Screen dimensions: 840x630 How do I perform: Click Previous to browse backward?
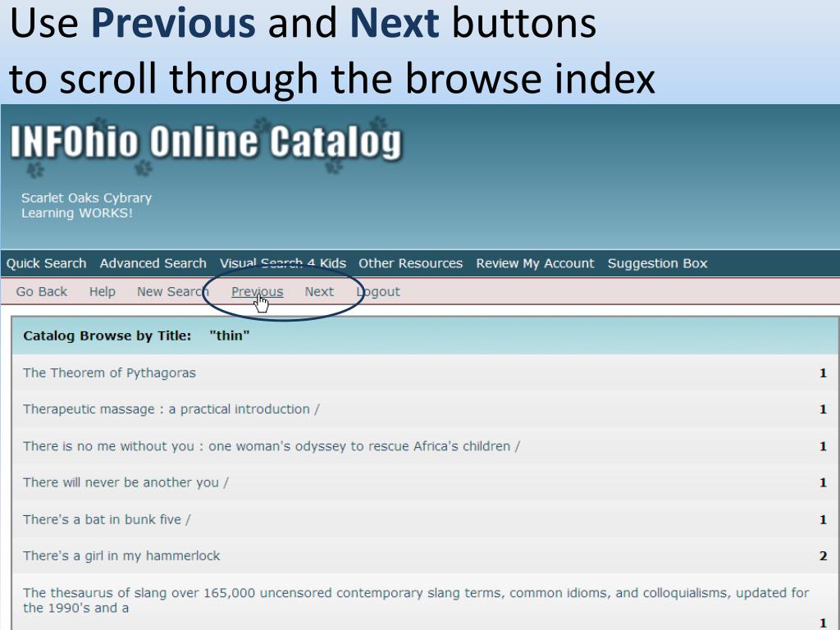pos(257,291)
